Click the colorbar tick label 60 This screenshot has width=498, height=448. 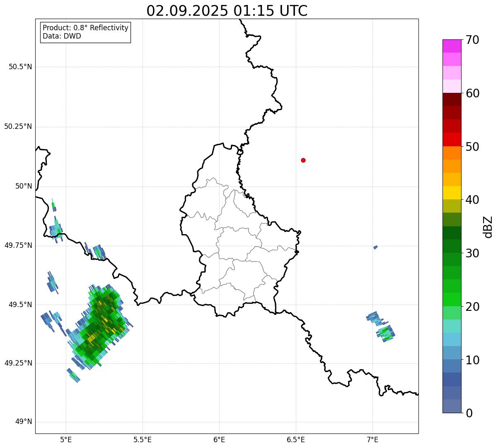472,93
